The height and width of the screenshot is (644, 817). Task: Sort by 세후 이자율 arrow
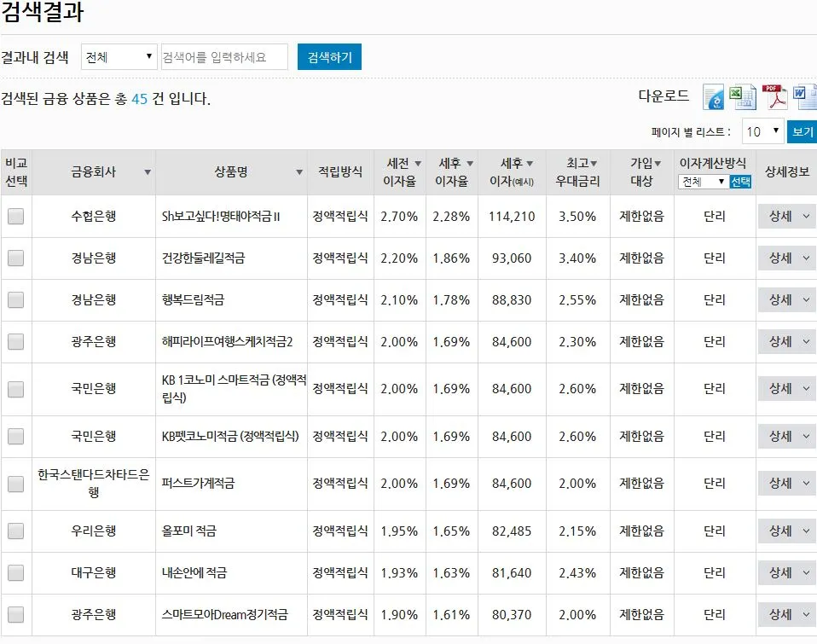(470, 164)
